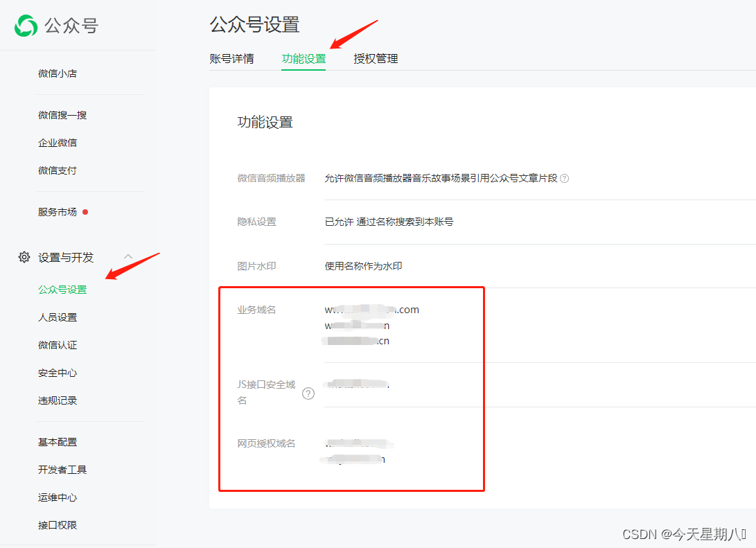Open 微信小店 in the sidebar
Image resolution: width=756 pixels, height=548 pixels.
point(58,73)
